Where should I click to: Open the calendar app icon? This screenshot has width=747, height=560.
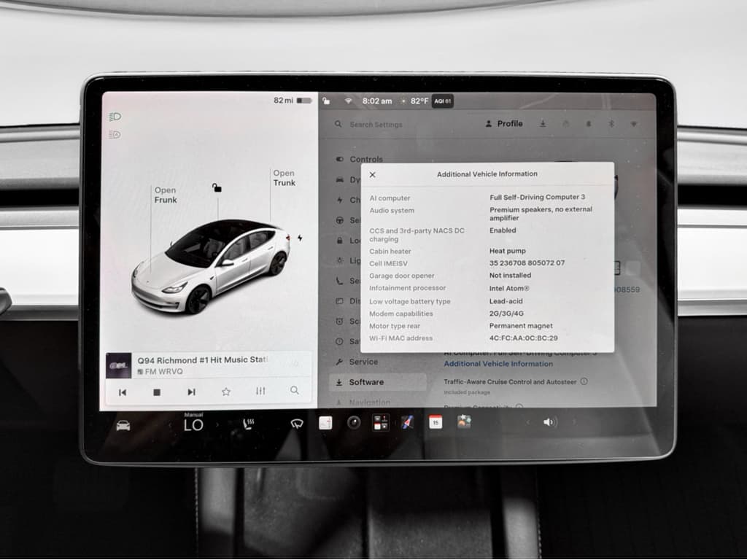click(436, 422)
